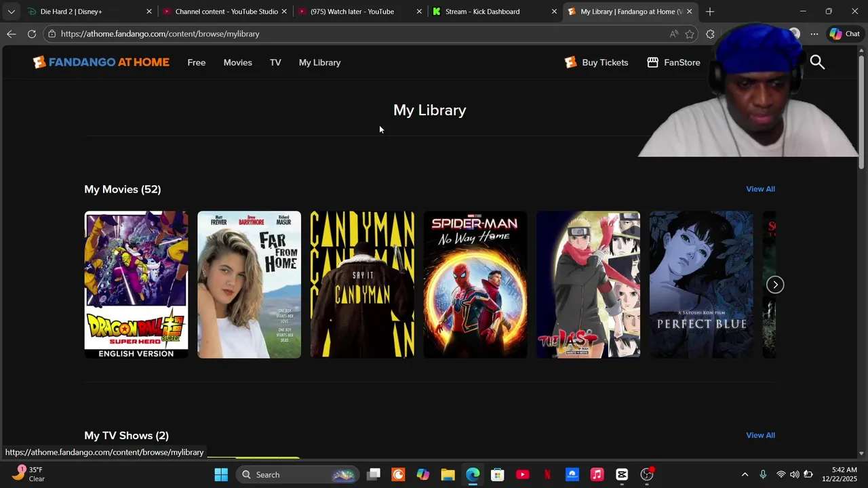
Task: Show hidden system tray icons
Action: (745, 474)
